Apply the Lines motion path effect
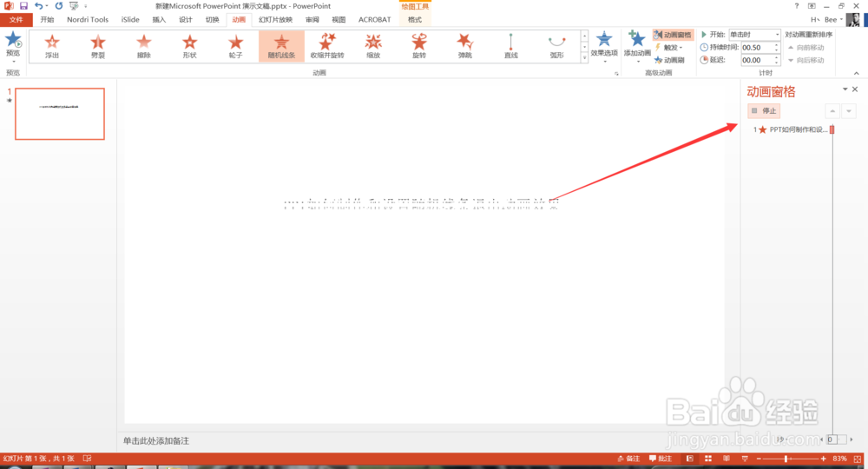This screenshot has width=868, height=469. click(511, 46)
